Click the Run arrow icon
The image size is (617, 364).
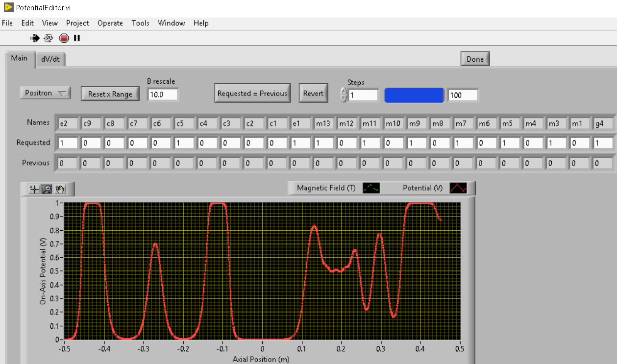(35, 38)
